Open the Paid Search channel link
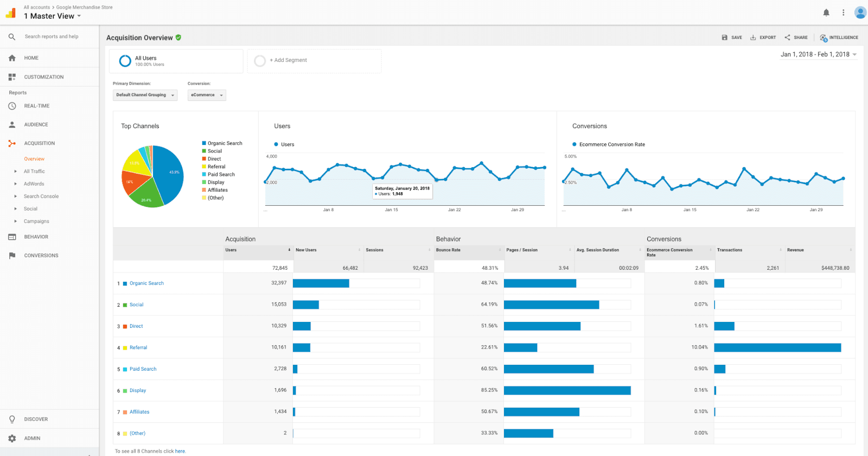The image size is (868, 456). click(x=143, y=369)
